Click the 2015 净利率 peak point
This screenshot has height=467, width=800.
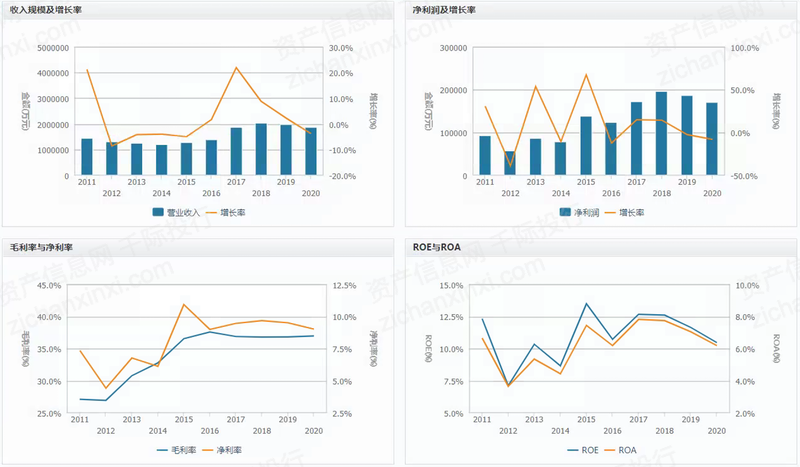(184, 304)
